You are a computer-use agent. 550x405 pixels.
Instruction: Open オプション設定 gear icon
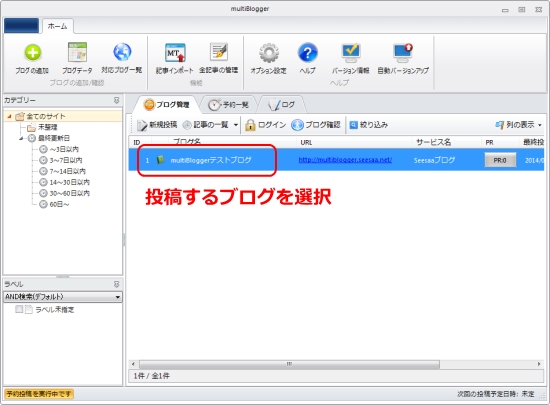pos(269,53)
